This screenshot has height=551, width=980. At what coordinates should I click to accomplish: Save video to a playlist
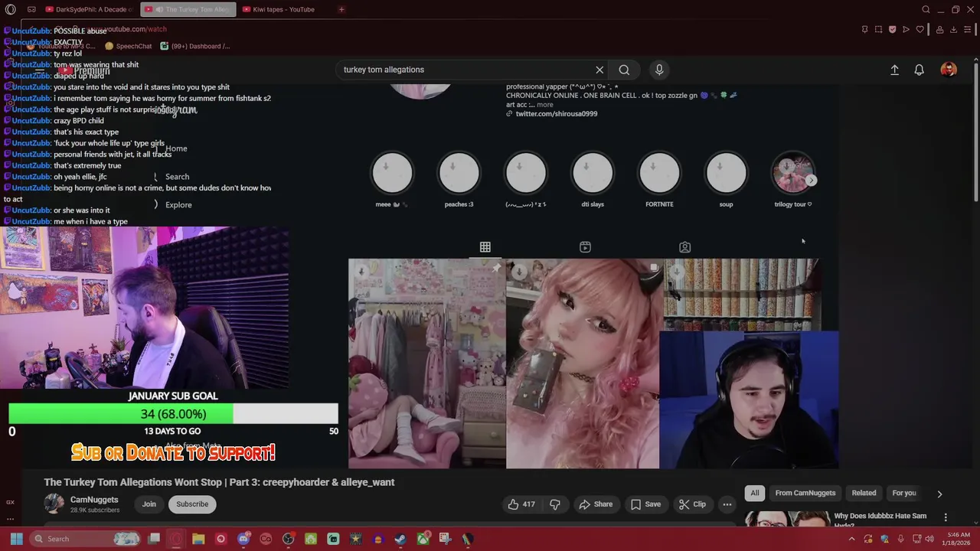coord(645,504)
